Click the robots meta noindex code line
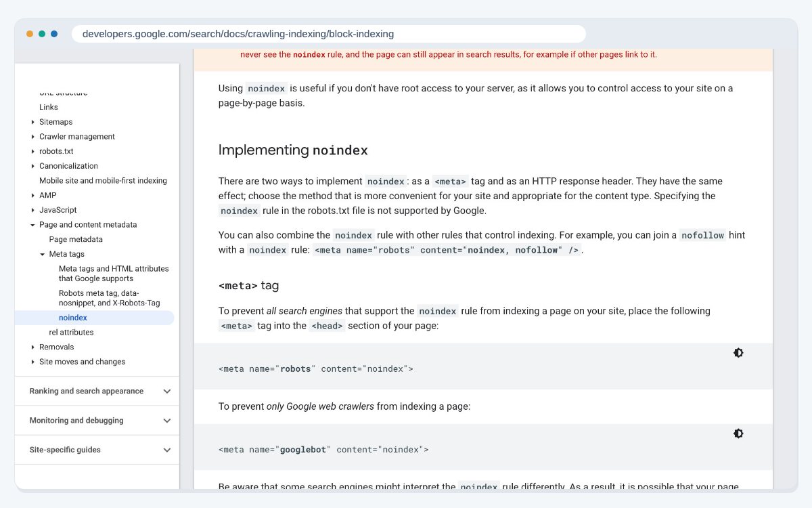This screenshot has width=812, height=508. pos(315,369)
